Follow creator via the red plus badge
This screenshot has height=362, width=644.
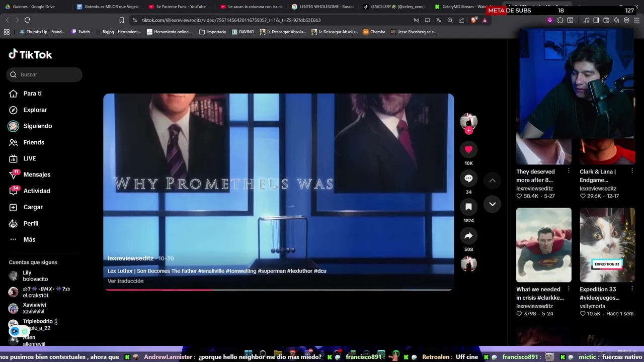468,131
